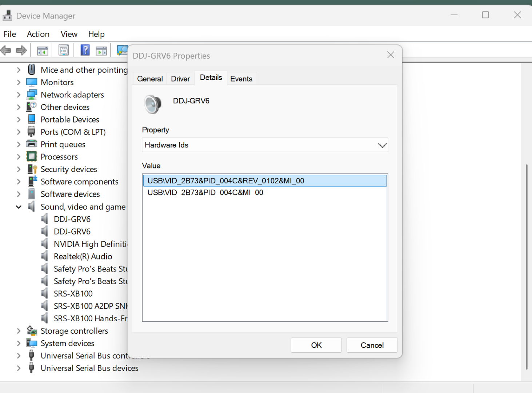Open the Action menu
This screenshot has width=532, height=393.
pos(38,34)
